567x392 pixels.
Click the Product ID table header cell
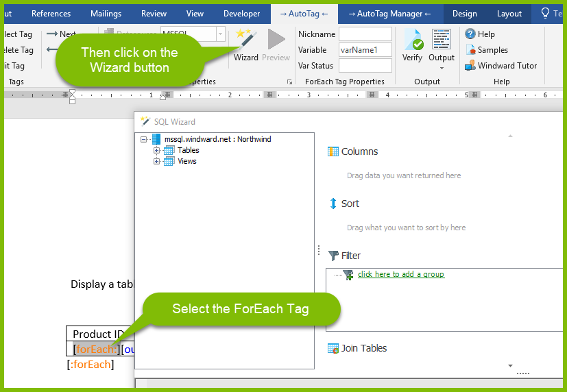100,334
